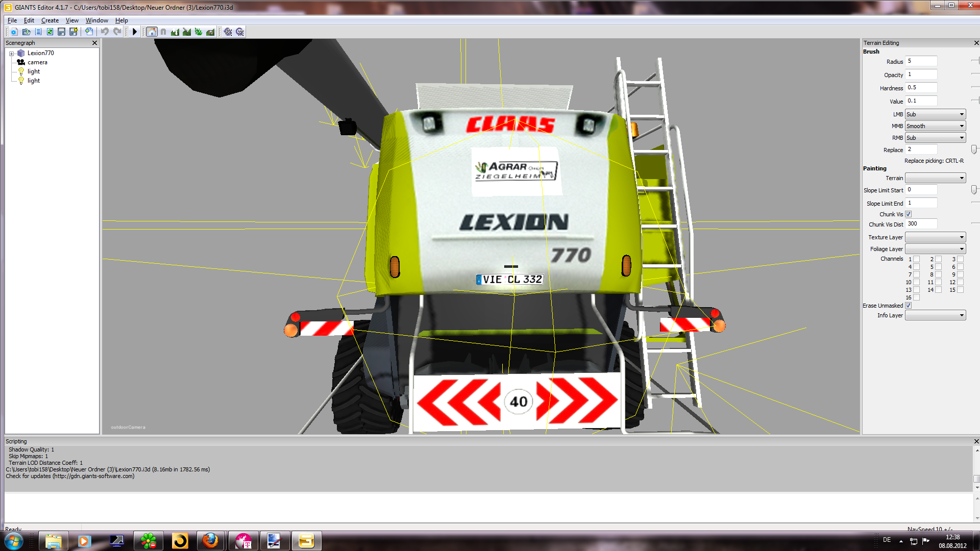Open the File menu
Screen dimensions: 980x551
pos(12,20)
